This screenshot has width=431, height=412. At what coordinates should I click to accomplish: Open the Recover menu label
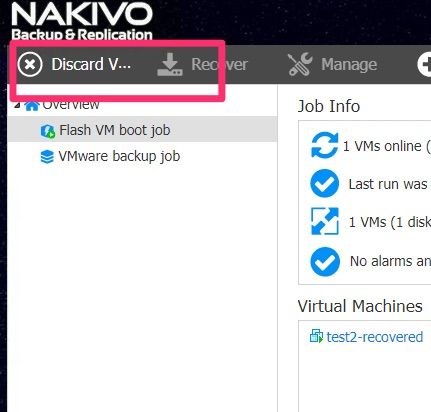(220, 64)
